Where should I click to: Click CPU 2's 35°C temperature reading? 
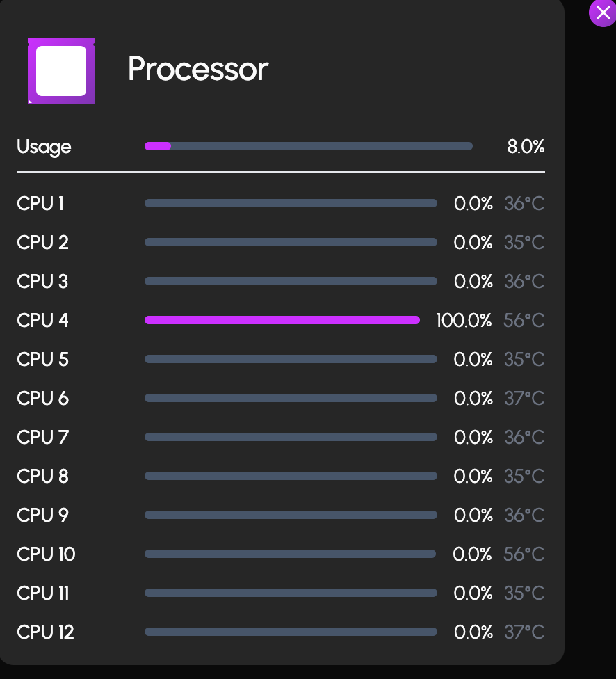(x=524, y=243)
